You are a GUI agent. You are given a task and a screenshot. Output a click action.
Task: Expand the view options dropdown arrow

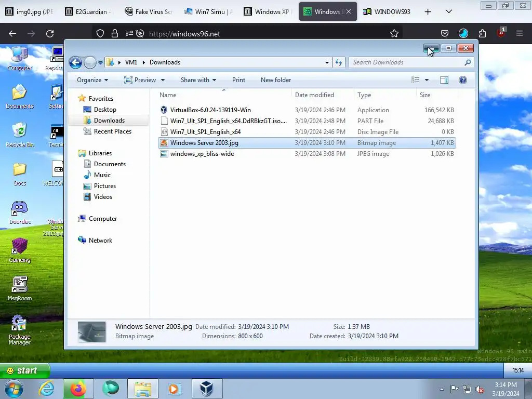click(x=427, y=80)
